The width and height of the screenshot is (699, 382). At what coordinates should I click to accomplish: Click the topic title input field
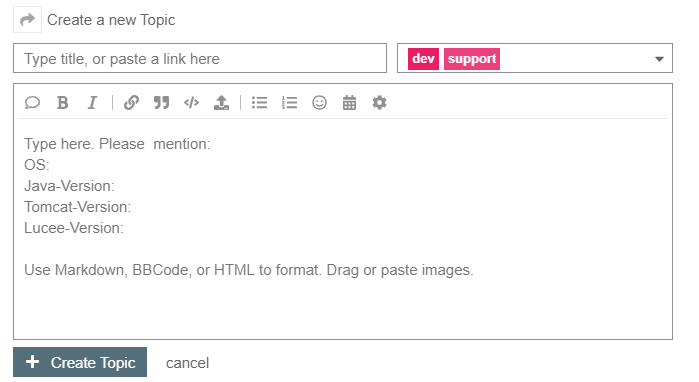200,58
